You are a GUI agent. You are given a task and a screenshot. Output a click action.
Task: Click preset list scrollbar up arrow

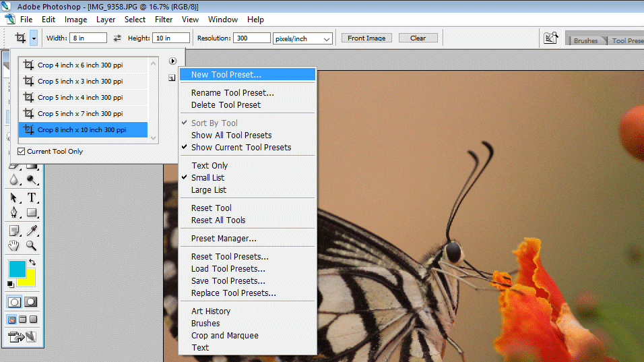(x=153, y=63)
